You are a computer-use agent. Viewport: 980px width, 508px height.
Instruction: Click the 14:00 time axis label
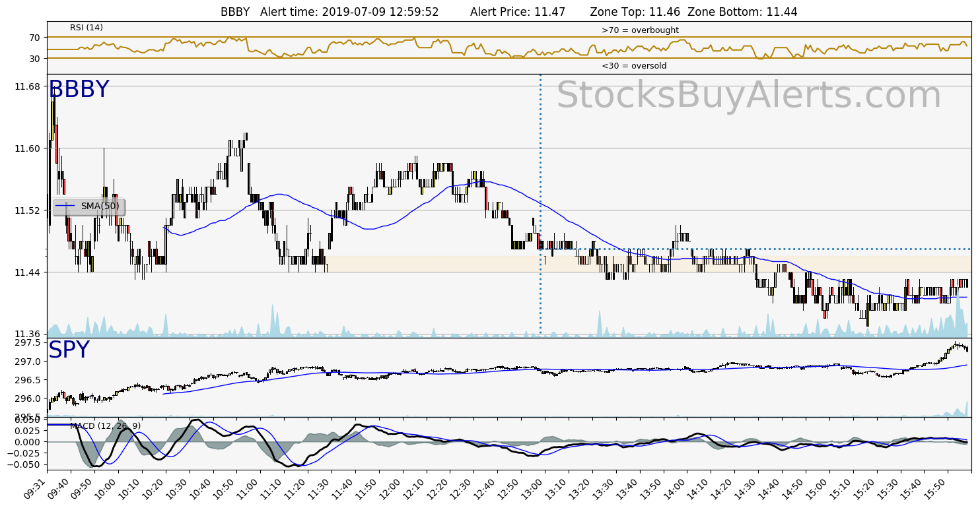click(x=675, y=488)
